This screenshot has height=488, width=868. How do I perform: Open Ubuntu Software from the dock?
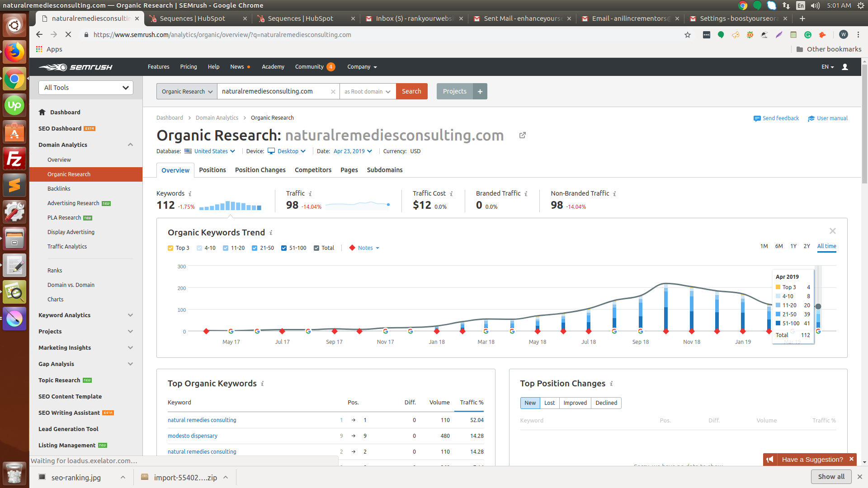[14, 132]
